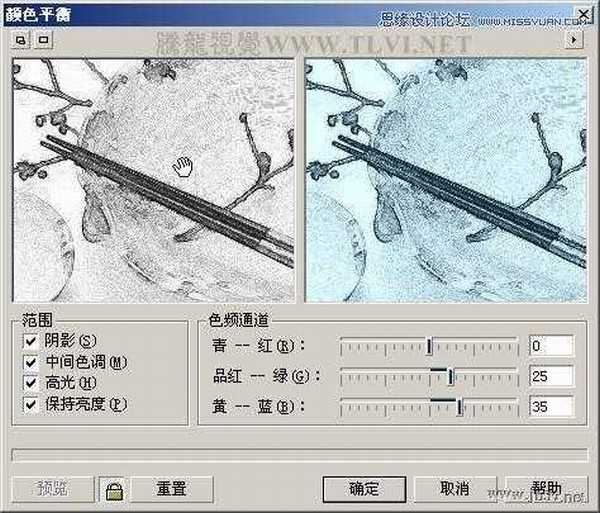Open help with the 帮助 button
The height and width of the screenshot is (513, 600).
(545, 489)
